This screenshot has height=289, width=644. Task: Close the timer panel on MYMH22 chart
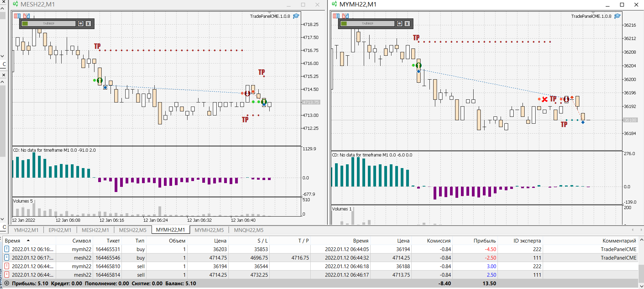(407, 24)
